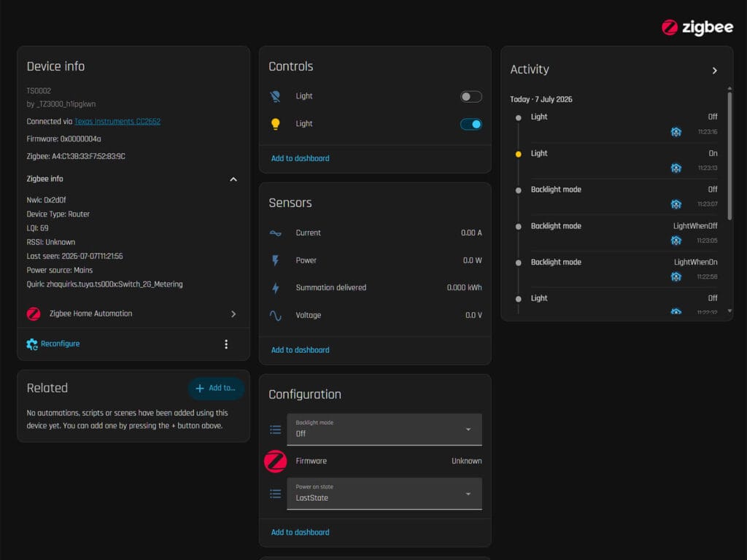This screenshot has height=560, width=747.
Task: Click the Backlight mode dropdown arrow
Action: point(468,429)
